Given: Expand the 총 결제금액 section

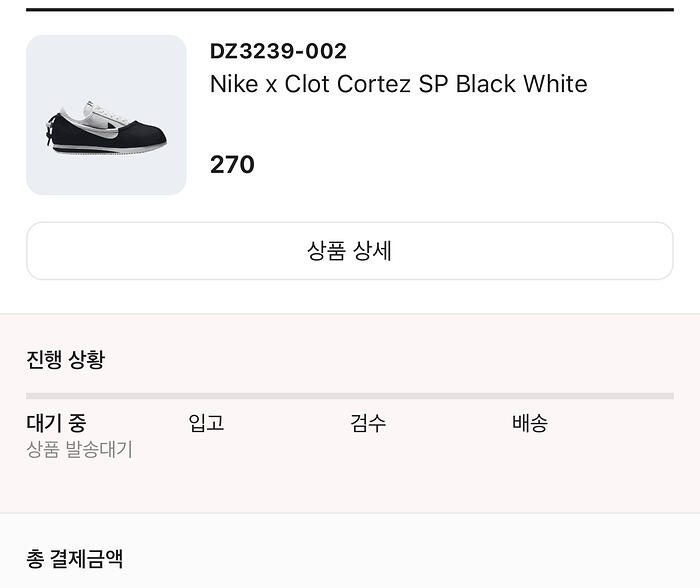Looking at the screenshot, I should tap(74, 558).
